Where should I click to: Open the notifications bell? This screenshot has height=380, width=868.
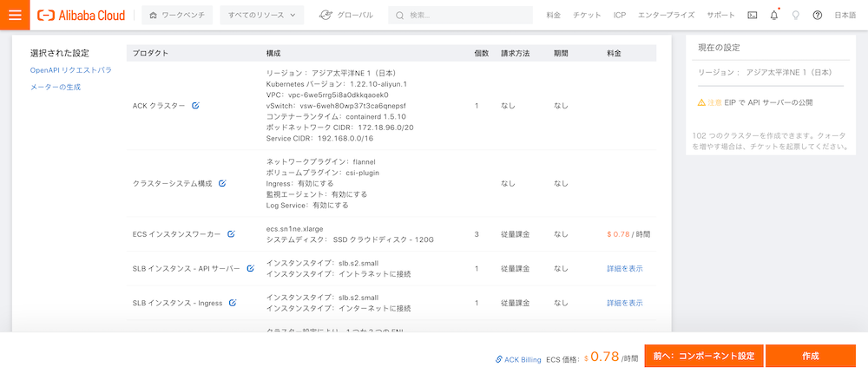click(x=774, y=15)
